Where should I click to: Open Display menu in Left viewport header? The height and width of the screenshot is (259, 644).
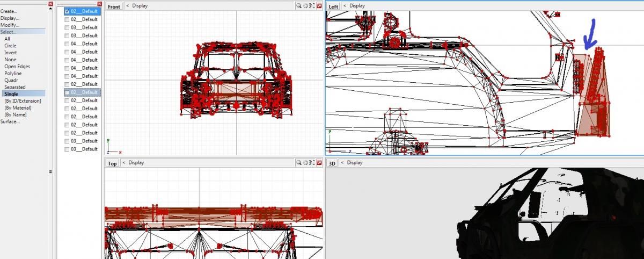coord(357,6)
